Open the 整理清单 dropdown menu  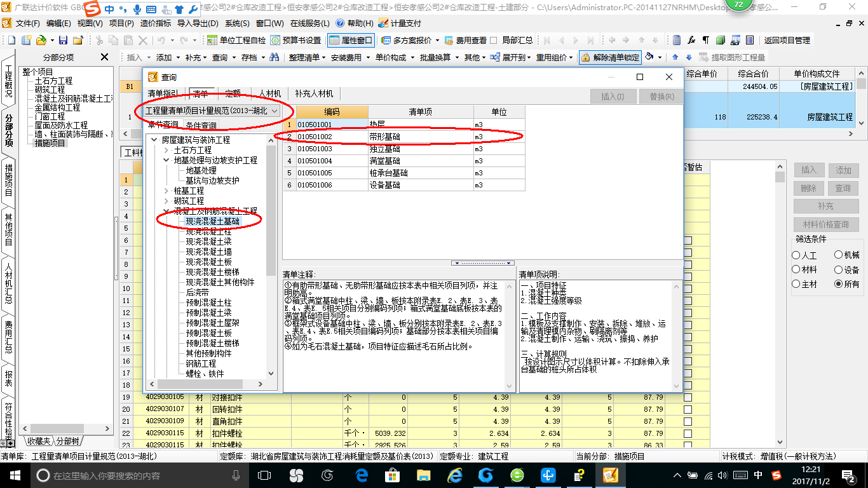click(x=306, y=57)
